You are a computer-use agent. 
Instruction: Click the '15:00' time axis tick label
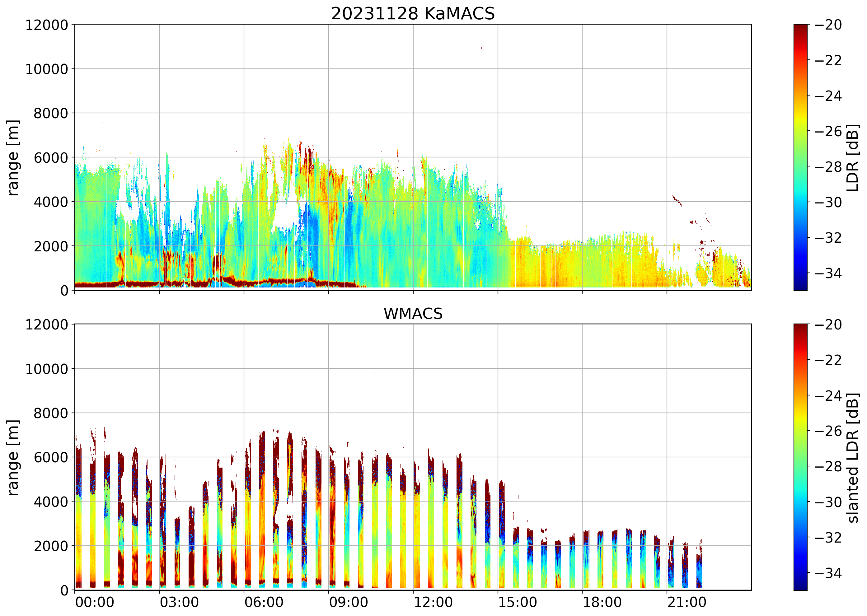point(518,602)
